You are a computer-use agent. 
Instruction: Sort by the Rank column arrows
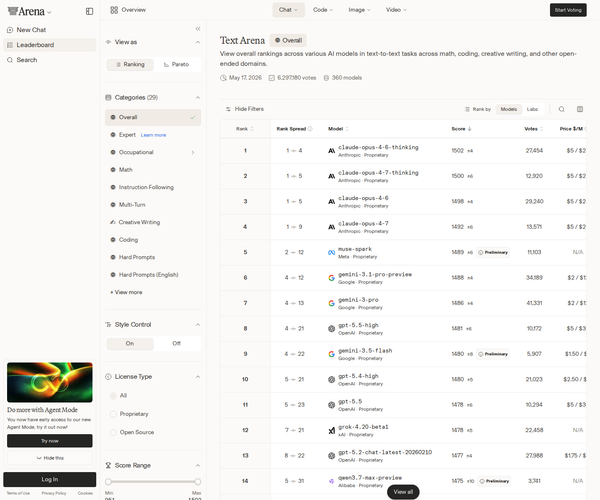point(252,129)
